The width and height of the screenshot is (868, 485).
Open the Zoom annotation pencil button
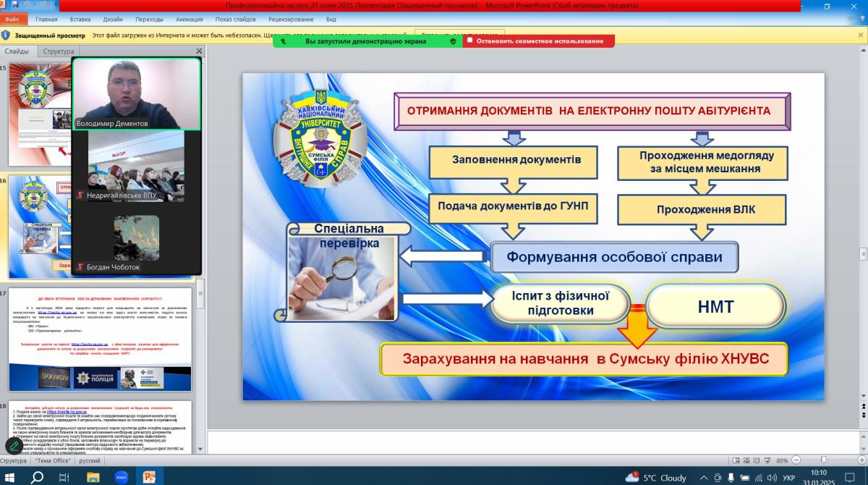coord(14,446)
